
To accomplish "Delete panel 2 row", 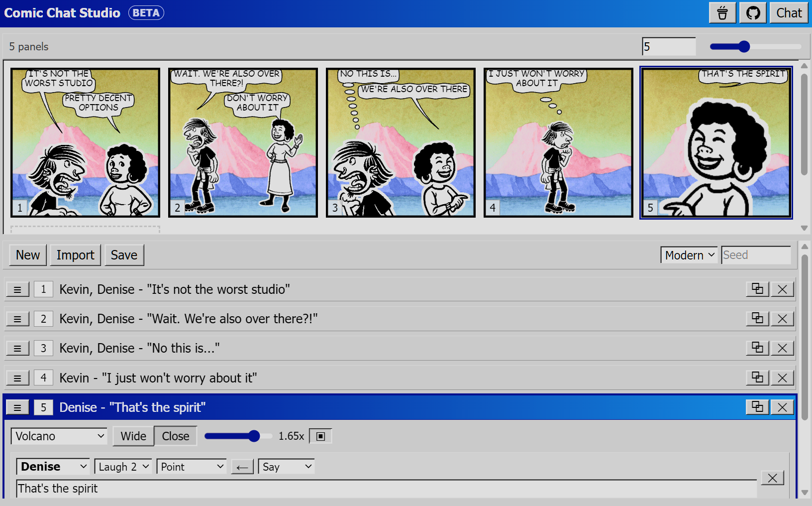I will (x=782, y=319).
